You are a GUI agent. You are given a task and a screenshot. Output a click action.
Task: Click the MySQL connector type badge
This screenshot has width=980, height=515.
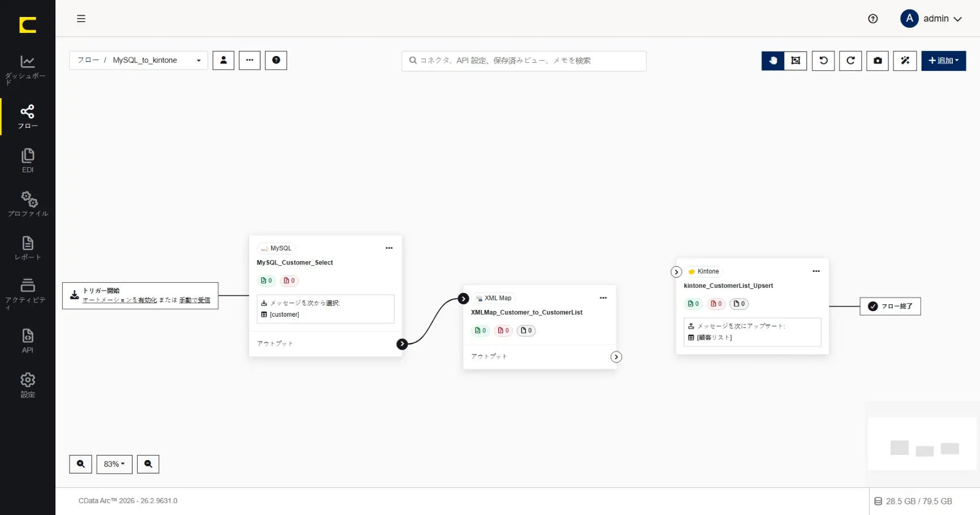click(276, 248)
